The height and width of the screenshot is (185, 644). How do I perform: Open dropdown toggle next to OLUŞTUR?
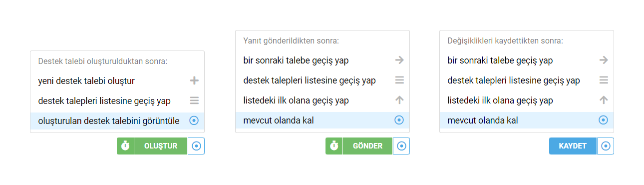coord(196,146)
